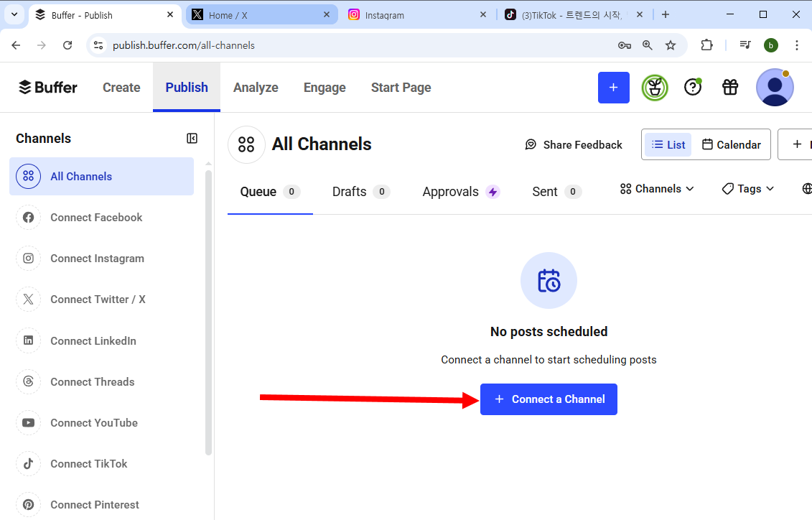
Task: Select the Queue tab
Action: coord(270,192)
